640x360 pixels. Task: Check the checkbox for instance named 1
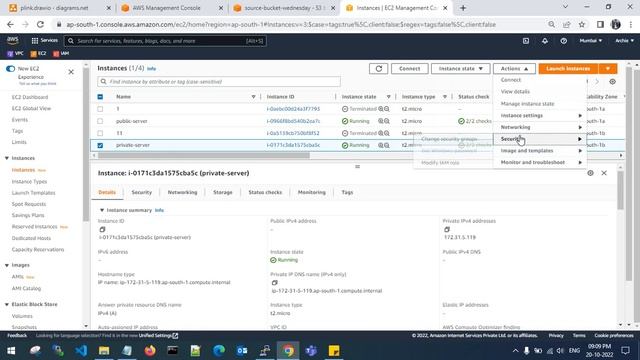click(100, 109)
